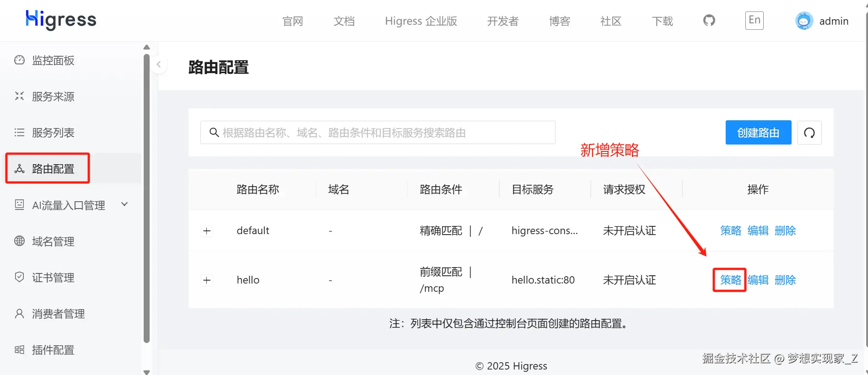This screenshot has width=868, height=375.
Task: Expand the default route row
Action: click(x=207, y=231)
